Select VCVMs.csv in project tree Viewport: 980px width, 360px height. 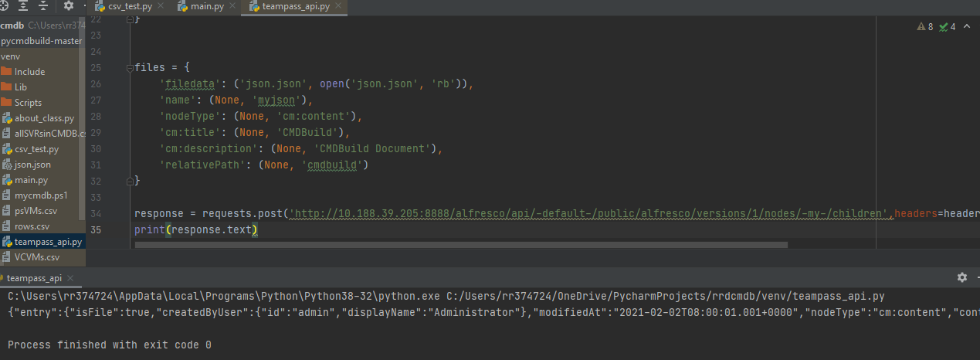coord(42,257)
